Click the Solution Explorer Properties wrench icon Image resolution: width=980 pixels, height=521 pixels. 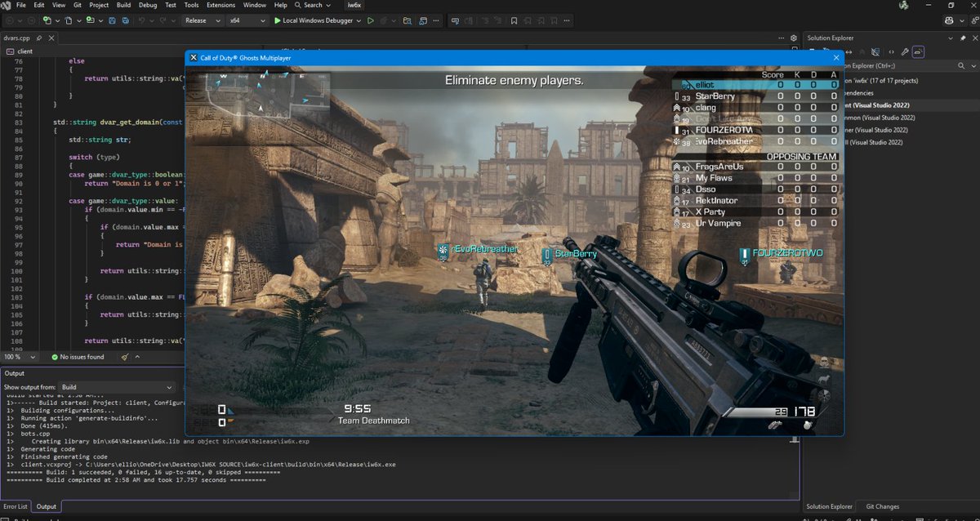(904, 51)
